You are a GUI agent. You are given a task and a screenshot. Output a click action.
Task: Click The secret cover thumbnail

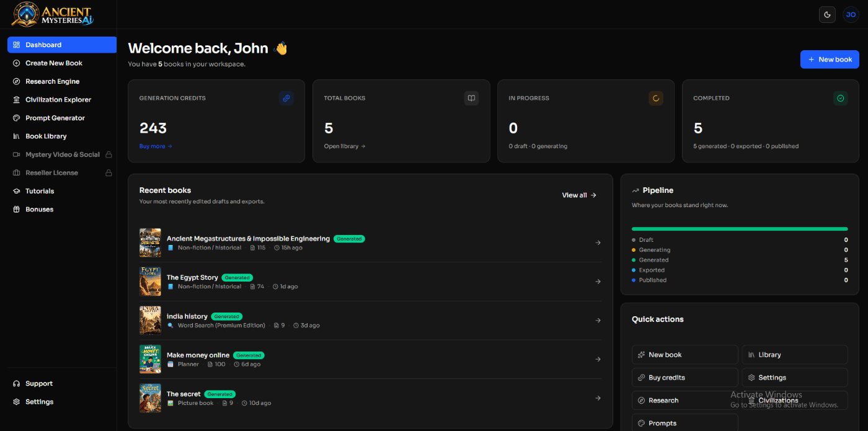(x=150, y=398)
